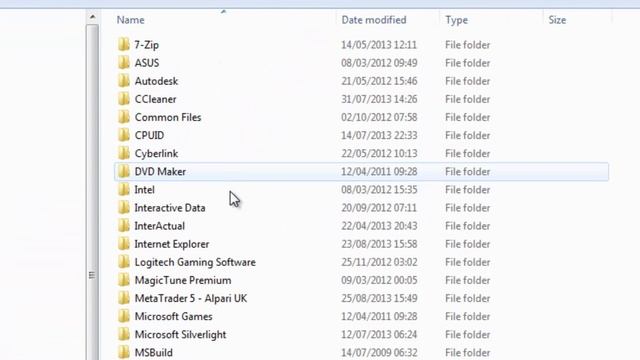Click the Interactive Data folder icon

[124, 207]
